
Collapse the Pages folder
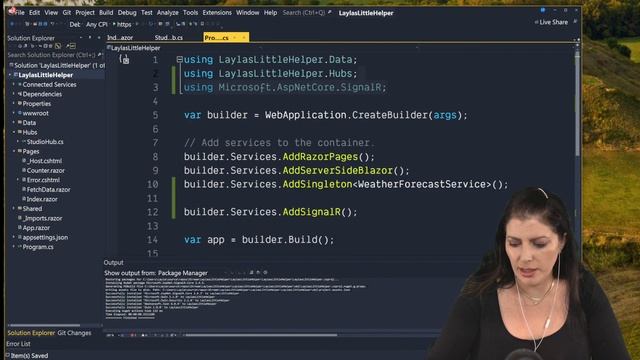click(x=13, y=151)
